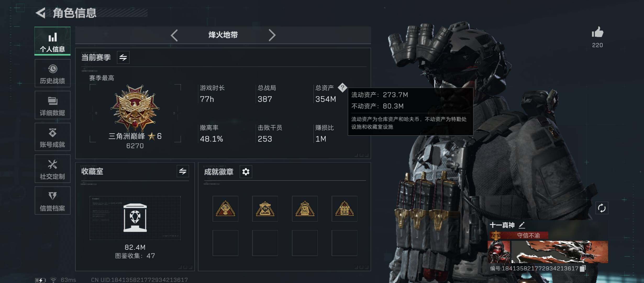Switch to the previous mode with the left chevron

point(174,35)
